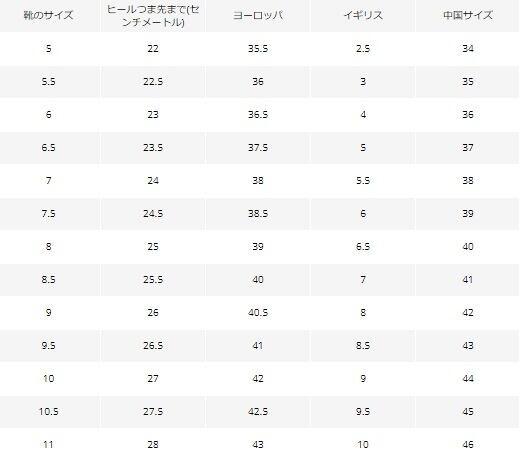
Task: Select shoe size 5 cell
Action: tap(49, 49)
